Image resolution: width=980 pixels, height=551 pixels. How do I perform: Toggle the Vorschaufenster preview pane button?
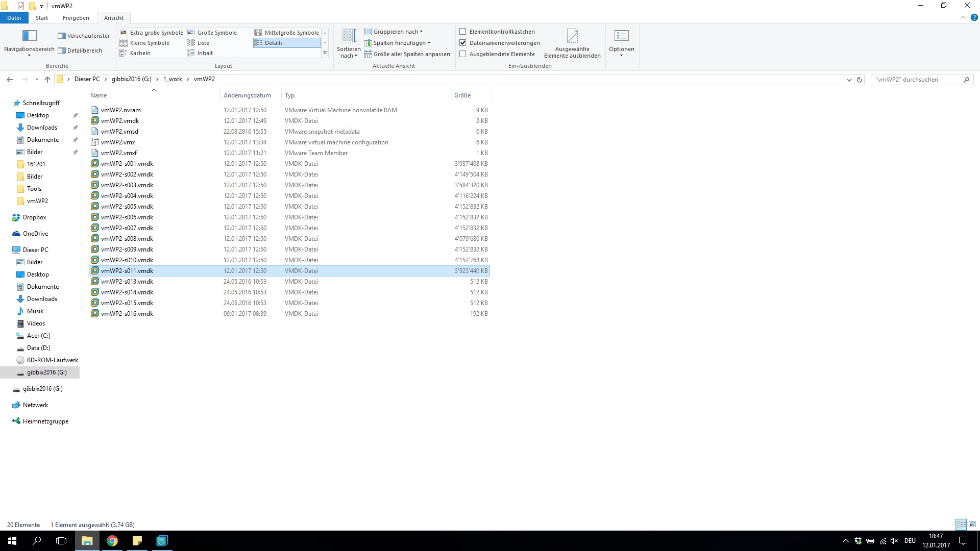click(x=84, y=36)
